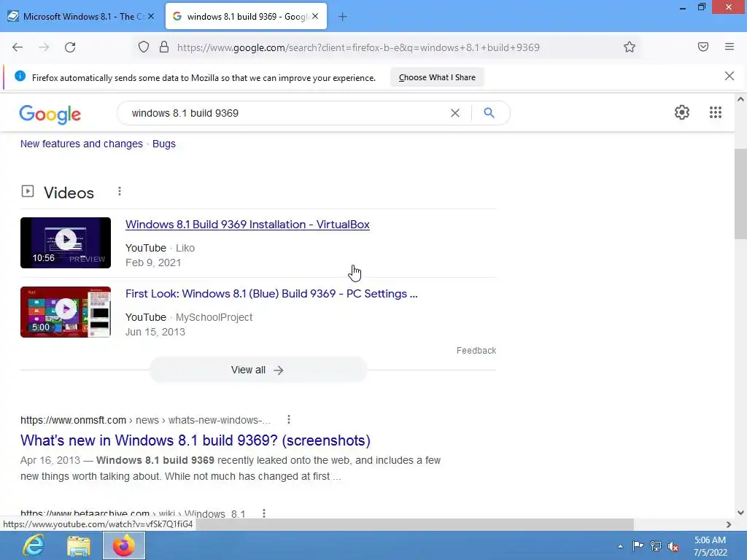747x560 pixels.
Task: Close the Microsoft Windows 8.1 tab
Action: 151,16
